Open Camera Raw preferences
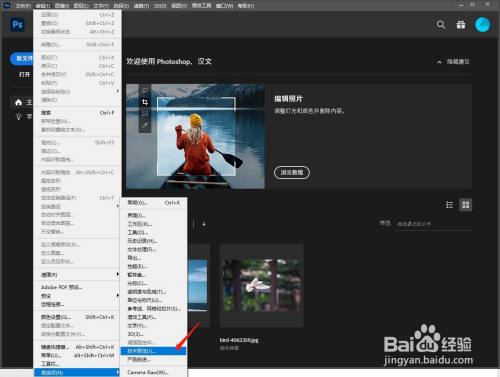Image resolution: width=500 pixels, height=377 pixels. tap(153, 372)
